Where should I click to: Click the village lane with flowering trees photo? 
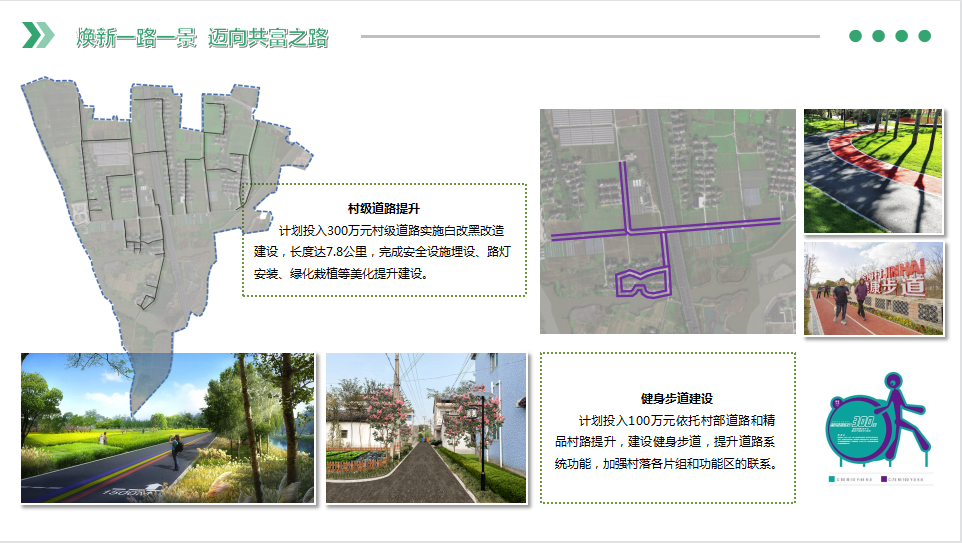tap(426, 428)
